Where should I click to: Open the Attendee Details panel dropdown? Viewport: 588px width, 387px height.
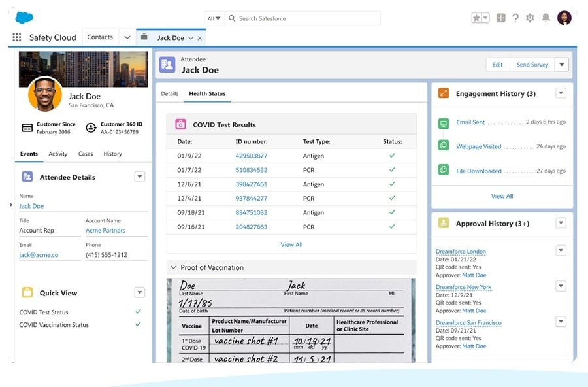[x=139, y=177]
